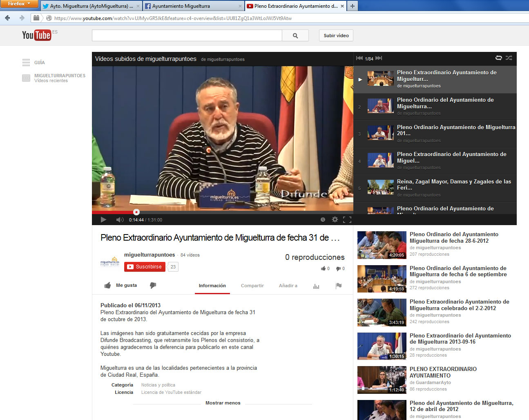Enter fullscreen video mode
The width and height of the screenshot is (529, 420).
click(347, 220)
